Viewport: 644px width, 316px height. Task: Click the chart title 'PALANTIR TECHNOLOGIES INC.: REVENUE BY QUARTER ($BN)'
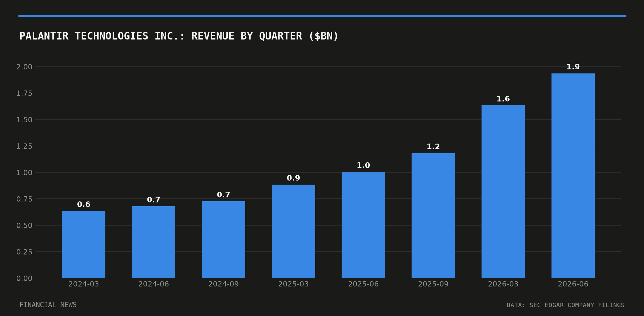pyautogui.click(x=179, y=36)
